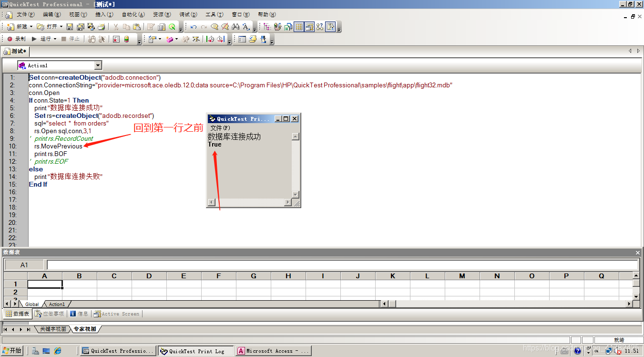Viewport: 644px width, 357px height.
Task: Switch to 专家视图 tab
Action: (85, 329)
